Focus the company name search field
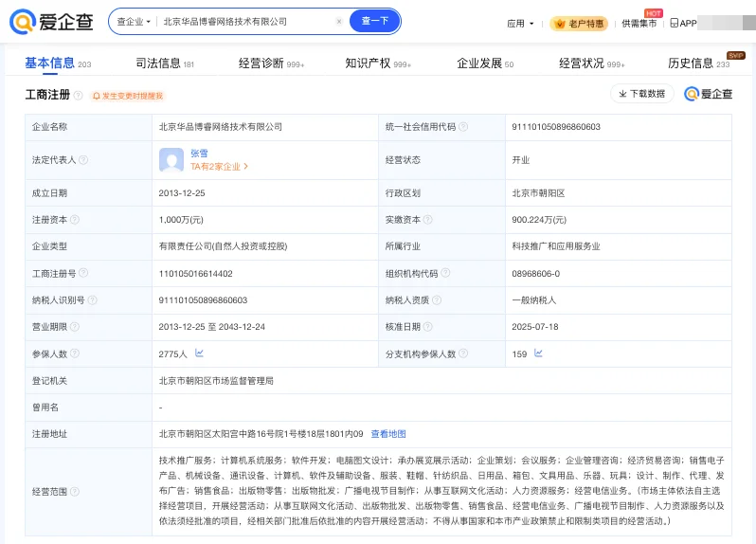Screen dimensions: 756x544 246,22
